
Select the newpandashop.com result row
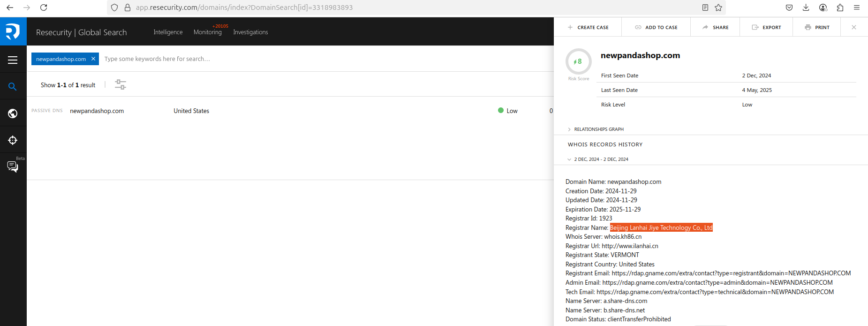(290, 111)
